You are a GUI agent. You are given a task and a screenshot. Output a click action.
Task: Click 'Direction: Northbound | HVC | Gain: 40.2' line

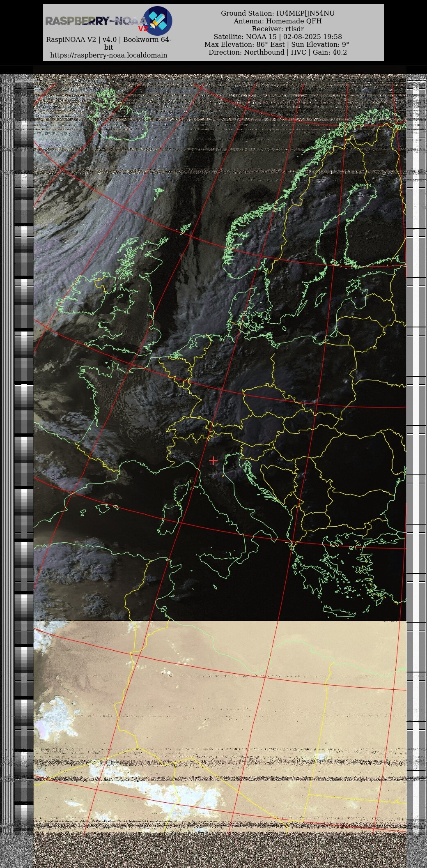point(278,52)
